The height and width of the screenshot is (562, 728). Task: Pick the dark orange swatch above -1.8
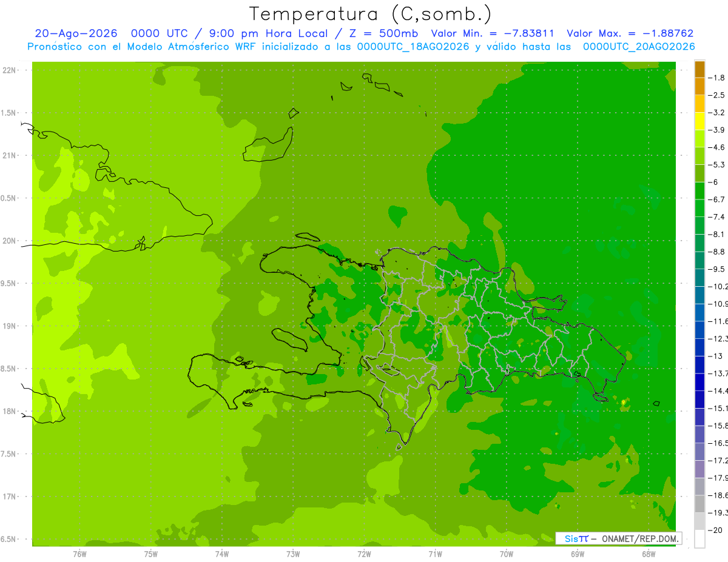click(x=699, y=69)
